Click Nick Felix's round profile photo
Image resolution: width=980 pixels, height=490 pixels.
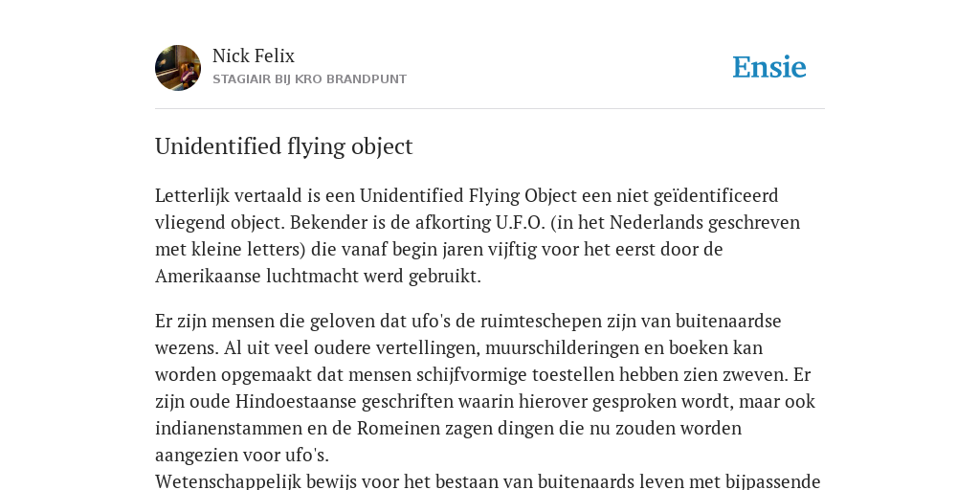[178, 68]
